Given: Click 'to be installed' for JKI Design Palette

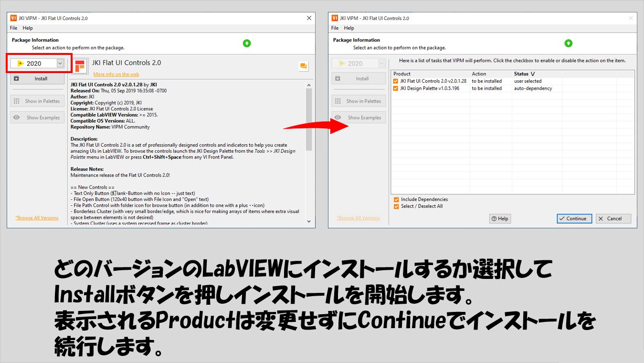Looking at the screenshot, I should point(486,88).
